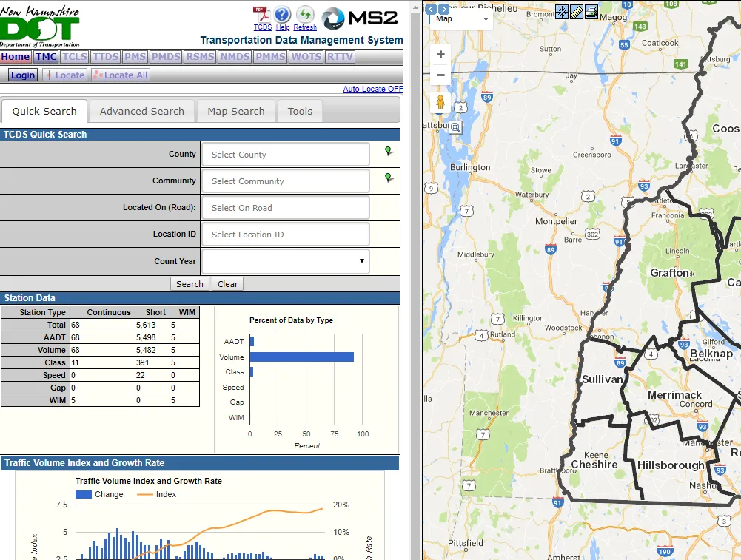Open the TTDS module

105,57
